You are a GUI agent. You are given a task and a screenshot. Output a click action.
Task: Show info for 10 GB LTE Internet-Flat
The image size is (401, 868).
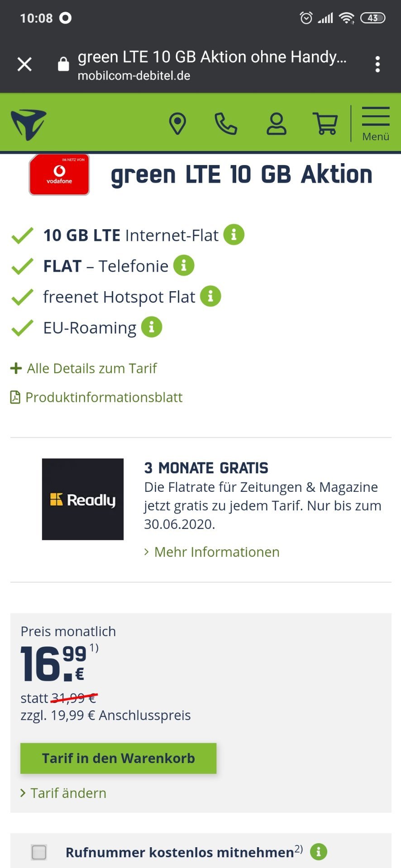(234, 235)
